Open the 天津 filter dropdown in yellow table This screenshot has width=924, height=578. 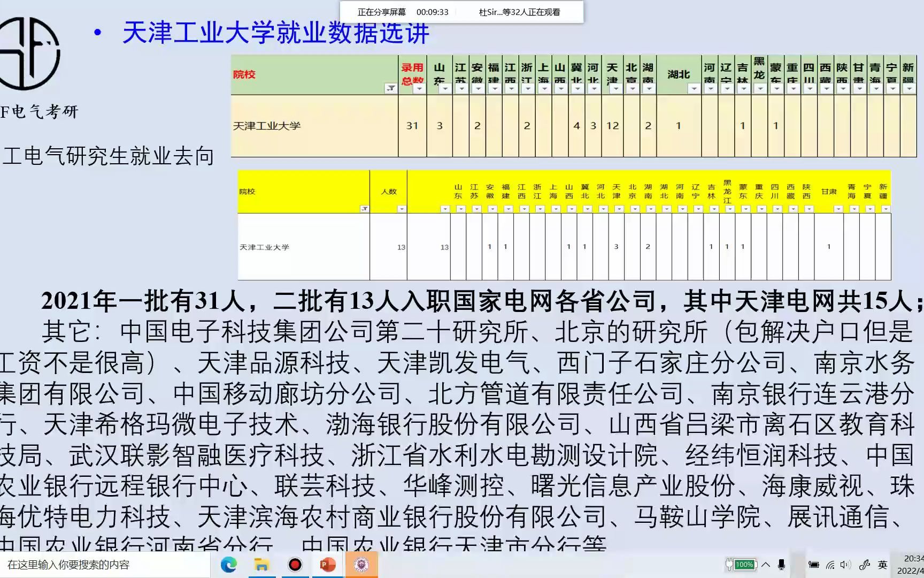[x=619, y=209]
